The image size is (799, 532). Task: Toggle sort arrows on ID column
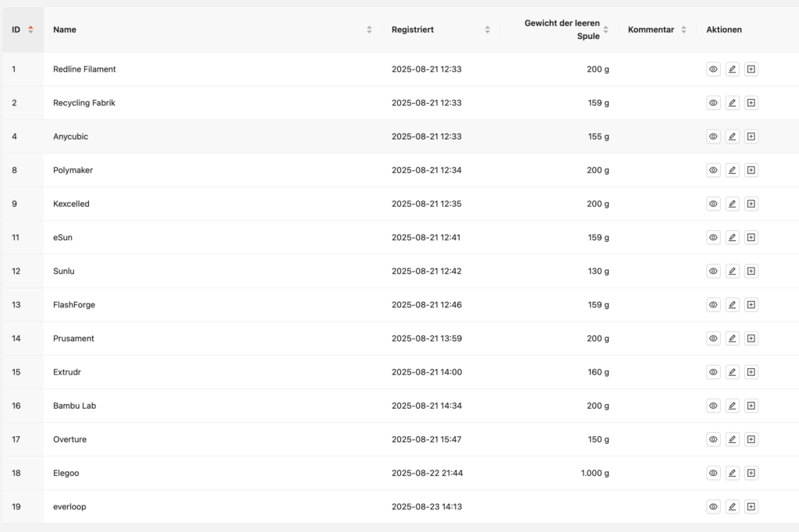coord(30,30)
